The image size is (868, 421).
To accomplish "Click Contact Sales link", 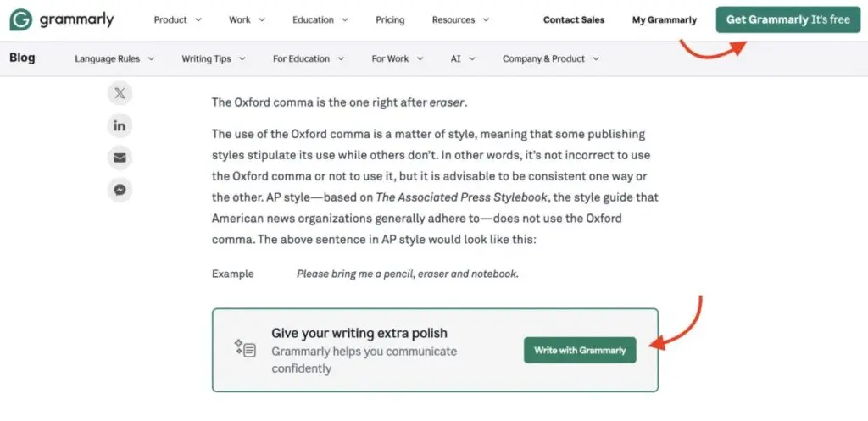I will [574, 20].
